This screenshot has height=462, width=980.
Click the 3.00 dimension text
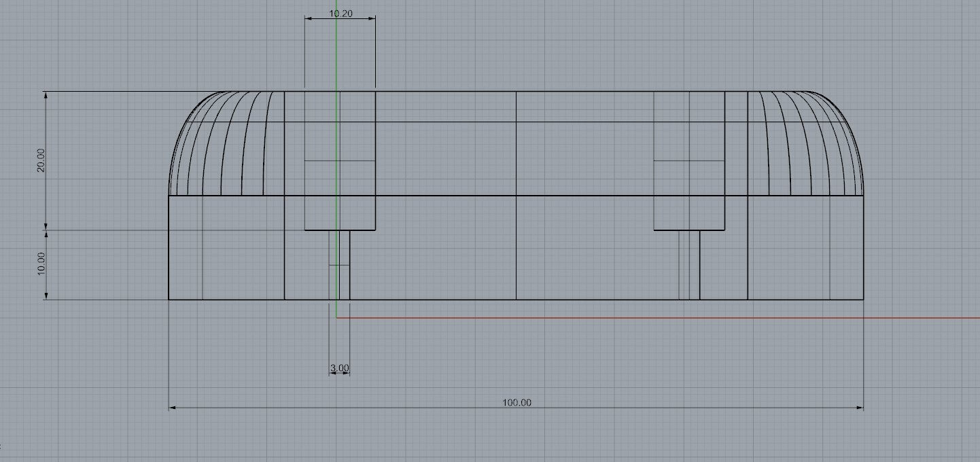pyautogui.click(x=340, y=368)
